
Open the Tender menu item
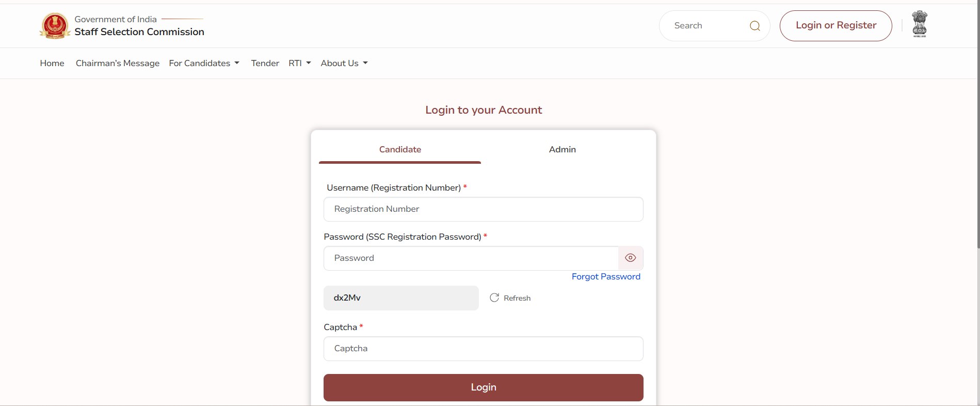point(265,63)
